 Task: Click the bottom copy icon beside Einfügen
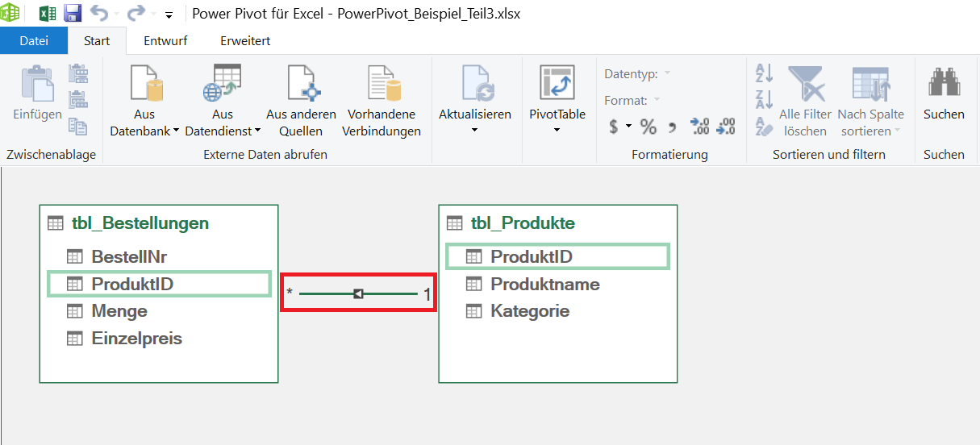pyautogui.click(x=78, y=125)
